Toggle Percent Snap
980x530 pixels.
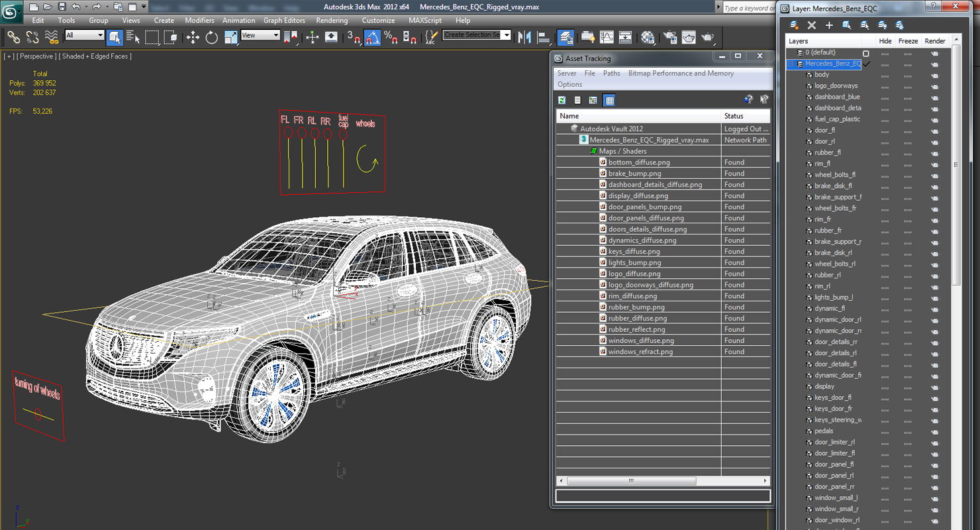click(x=391, y=37)
